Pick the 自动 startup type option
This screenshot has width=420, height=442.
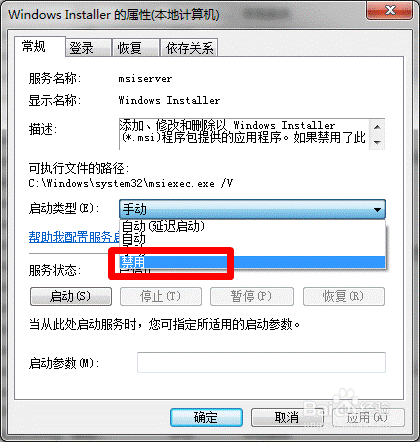tap(252, 239)
